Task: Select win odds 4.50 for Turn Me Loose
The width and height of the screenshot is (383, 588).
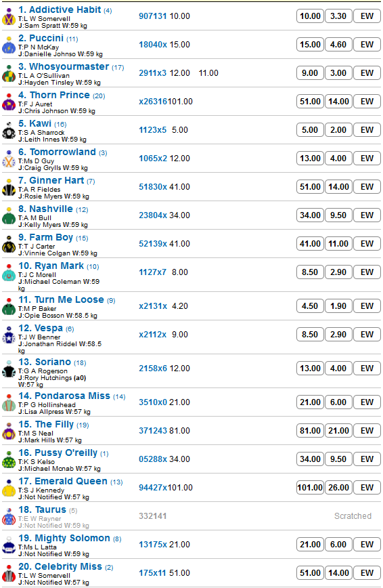Action: 310,306
